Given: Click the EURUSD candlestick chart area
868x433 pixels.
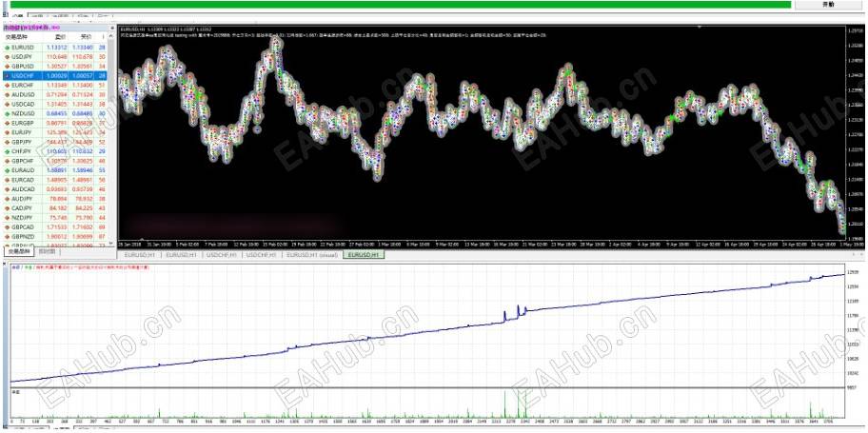Looking at the screenshot, I should (x=482, y=133).
